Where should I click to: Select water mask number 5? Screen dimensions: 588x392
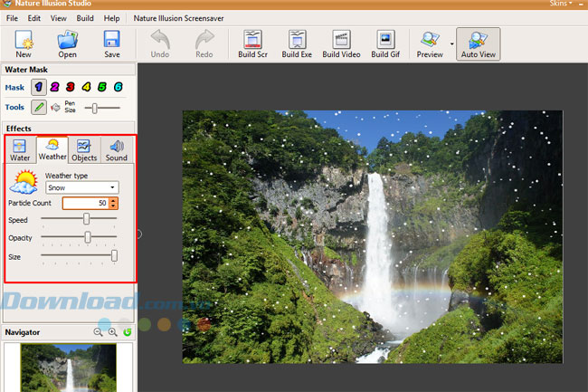coord(102,87)
